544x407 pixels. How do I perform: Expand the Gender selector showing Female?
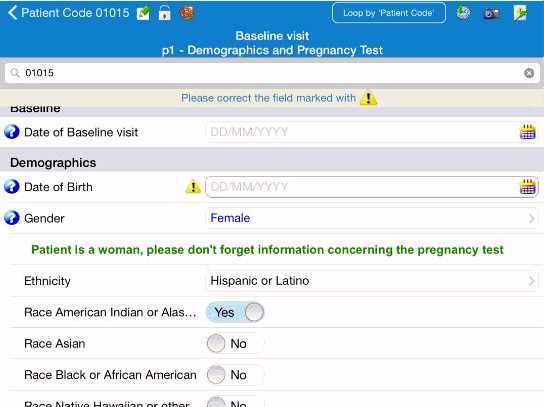[x=372, y=218]
